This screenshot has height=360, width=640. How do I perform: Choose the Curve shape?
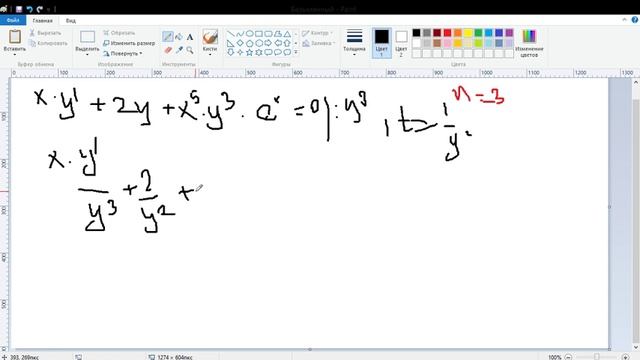click(x=240, y=34)
